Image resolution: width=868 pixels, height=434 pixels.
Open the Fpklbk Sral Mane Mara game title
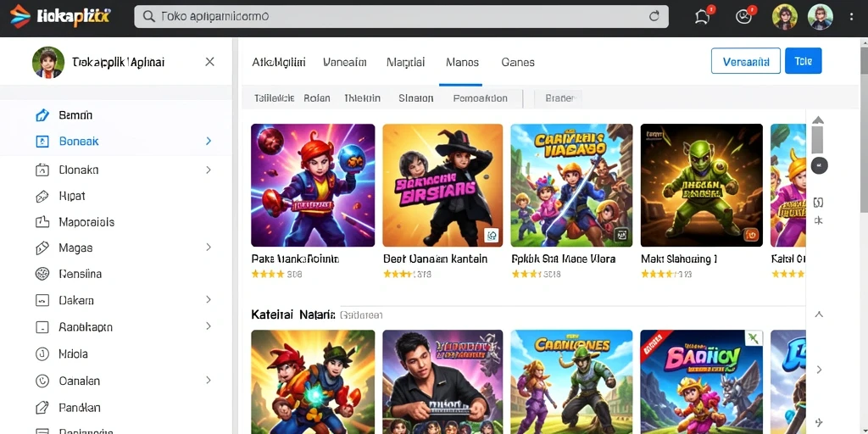point(564,259)
